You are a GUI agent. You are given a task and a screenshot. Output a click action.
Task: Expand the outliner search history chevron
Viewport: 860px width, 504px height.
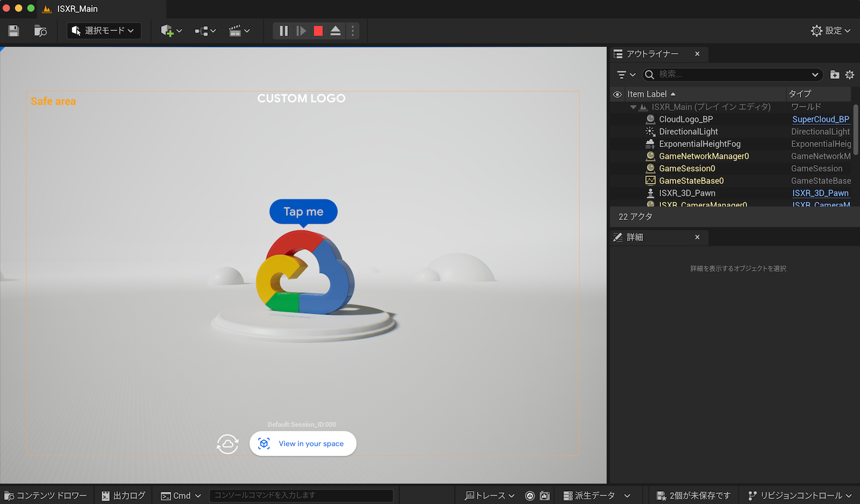coord(815,75)
